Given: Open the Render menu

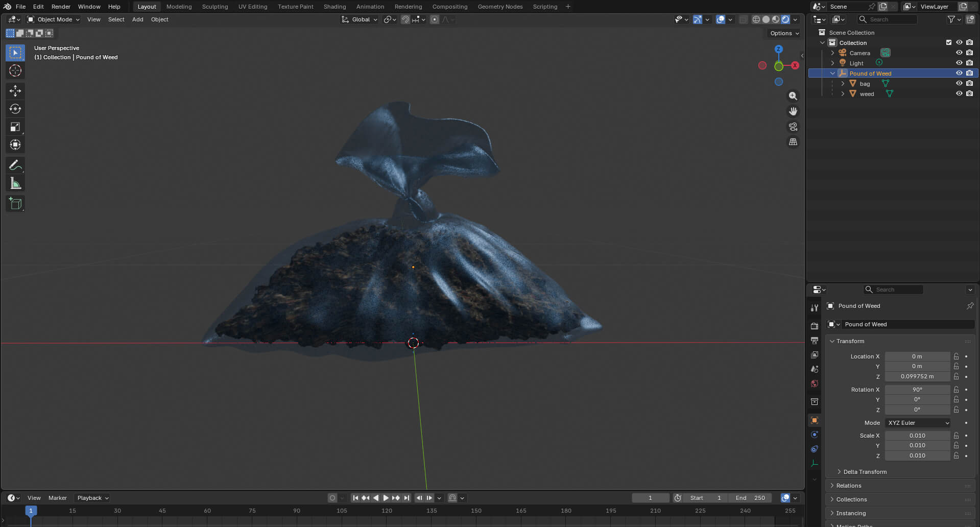Looking at the screenshot, I should tap(61, 7).
